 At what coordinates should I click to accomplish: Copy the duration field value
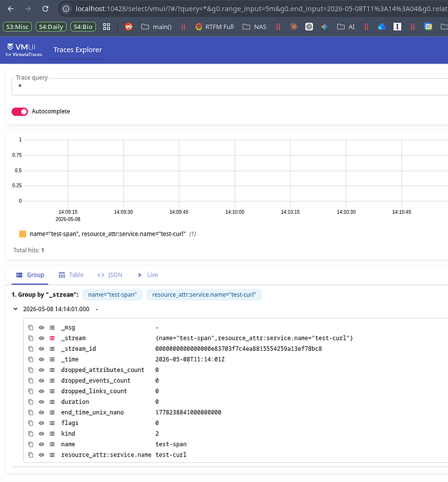coord(31,402)
